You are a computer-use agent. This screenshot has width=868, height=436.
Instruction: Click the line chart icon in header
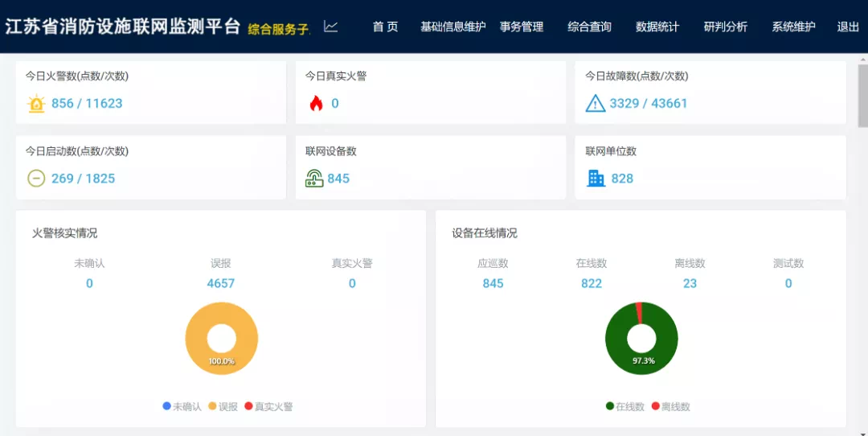pos(331,27)
